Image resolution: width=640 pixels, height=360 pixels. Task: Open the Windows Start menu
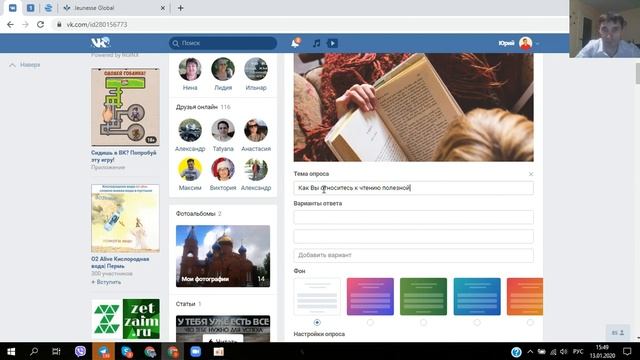pos(11,351)
